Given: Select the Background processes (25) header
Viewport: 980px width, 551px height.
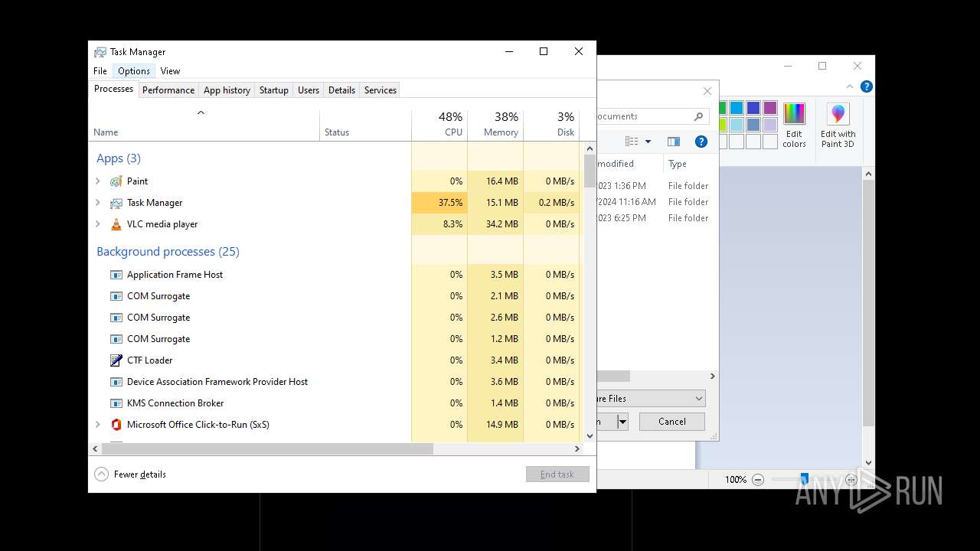Looking at the screenshot, I should (x=168, y=252).
